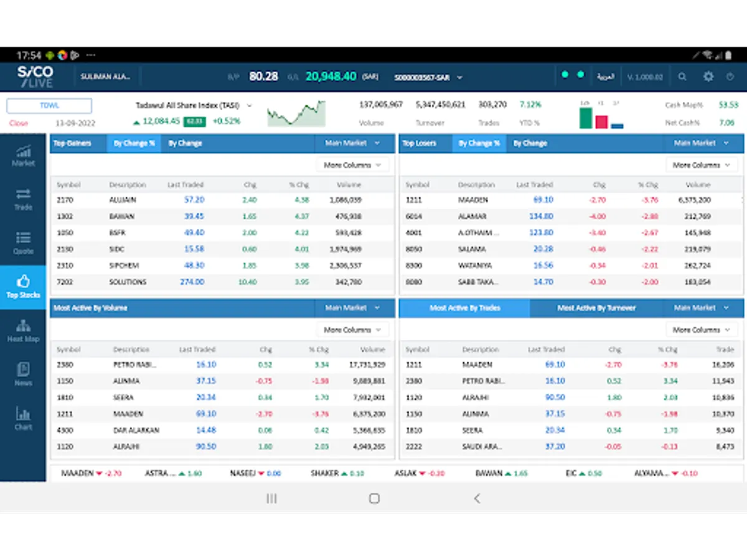Open Main Market dropdown in Most Active By Volume
The height and width of the screenshot is (560, 747).
click(x=352, y=308)
